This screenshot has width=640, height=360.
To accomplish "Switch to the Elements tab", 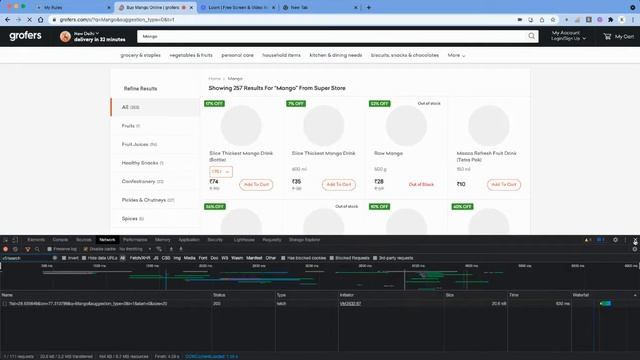I will point(36,240).
